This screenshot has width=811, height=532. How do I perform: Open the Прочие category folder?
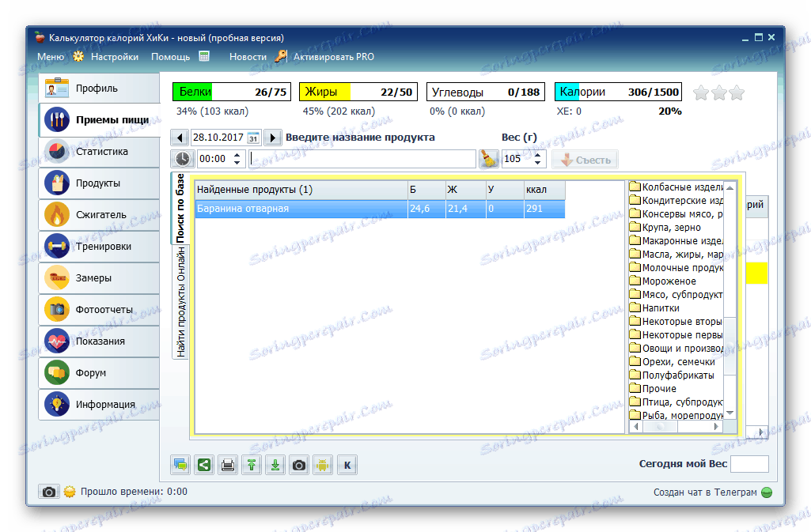[653, 388]
